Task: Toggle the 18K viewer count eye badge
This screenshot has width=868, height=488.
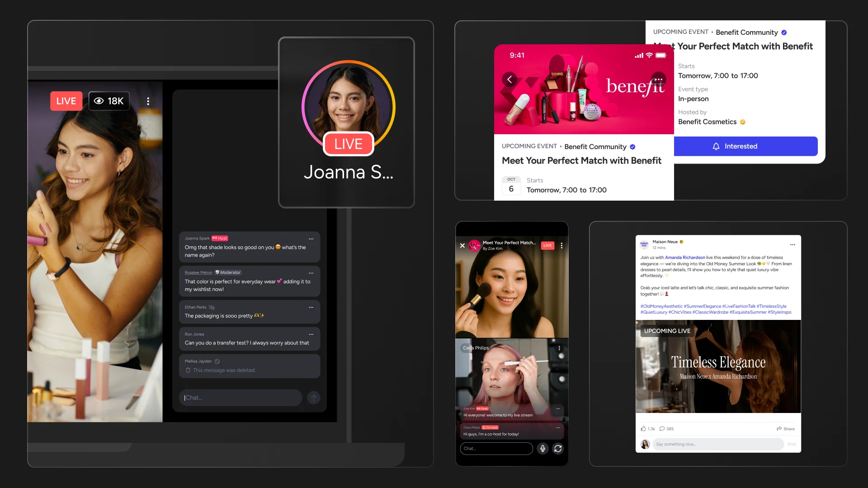Action: tap(109, 101)
